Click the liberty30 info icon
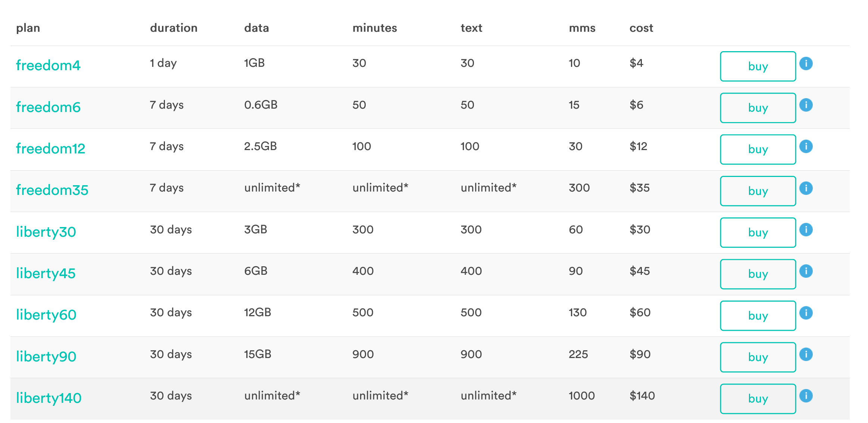Screen dimensions: 868x423 click(x=806, y=230)
